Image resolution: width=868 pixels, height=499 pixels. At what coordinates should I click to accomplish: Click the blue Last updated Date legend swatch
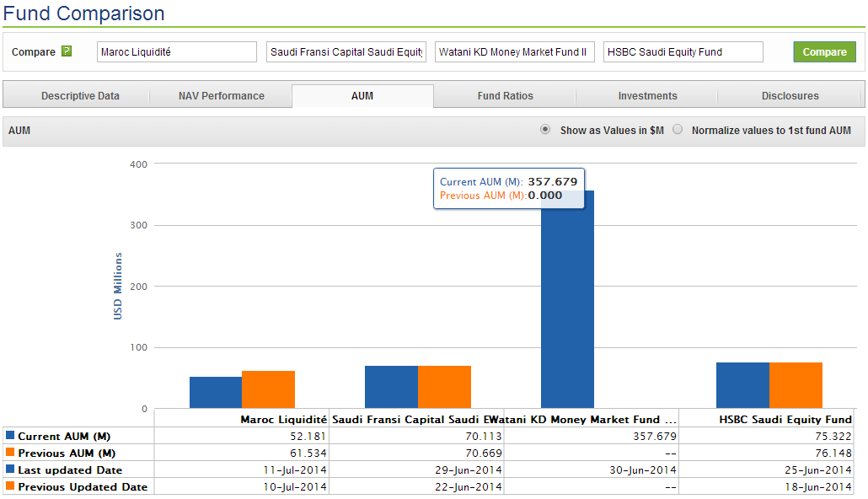[x=10, y=469]
